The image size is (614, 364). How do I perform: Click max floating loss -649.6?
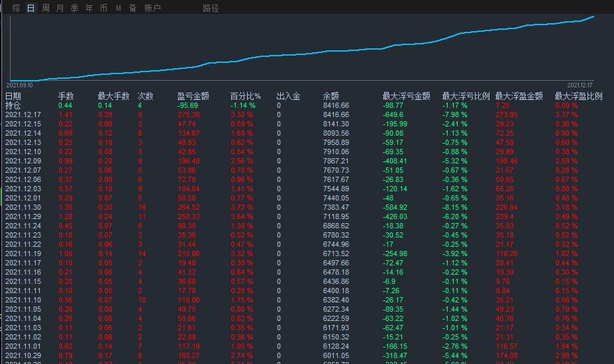pyautogui.click(x=393, y=114)
